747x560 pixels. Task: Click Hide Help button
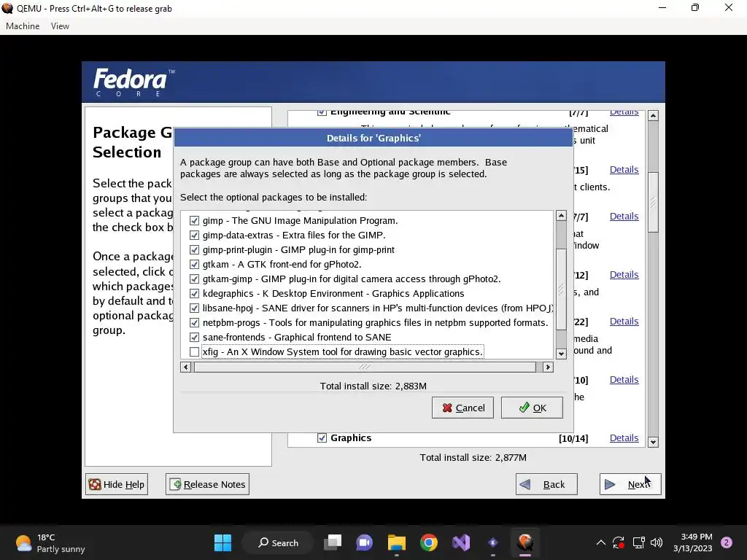[117, 484]
